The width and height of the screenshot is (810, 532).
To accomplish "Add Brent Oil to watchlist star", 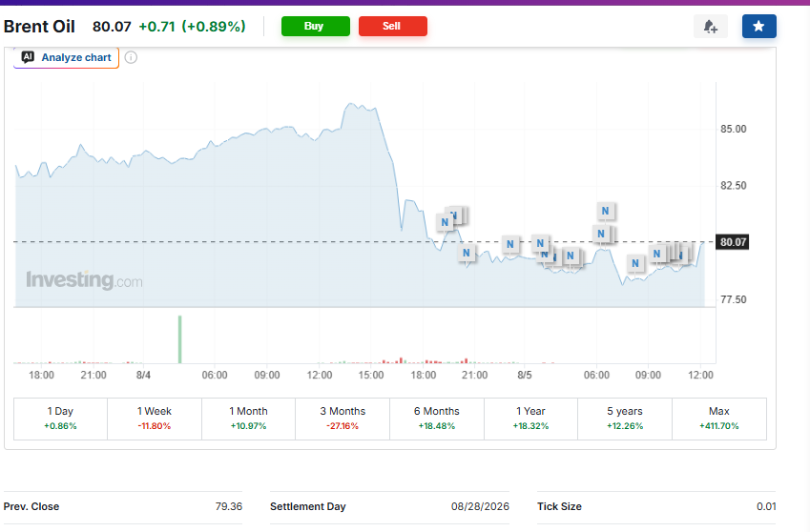I will 758,27.
